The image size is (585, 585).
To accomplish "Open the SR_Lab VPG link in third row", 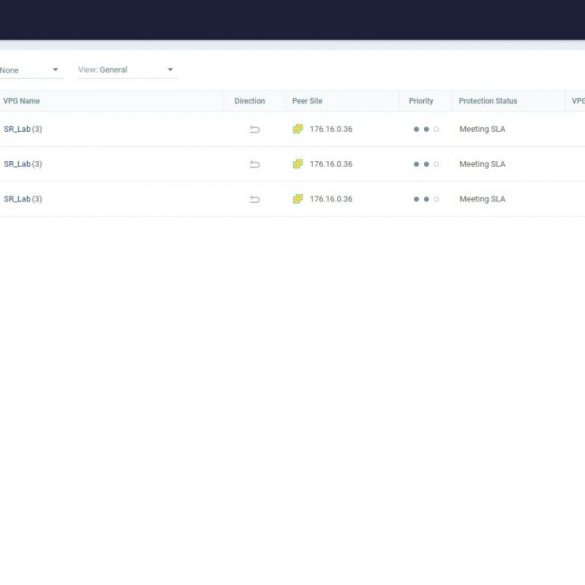I will 17,199.
